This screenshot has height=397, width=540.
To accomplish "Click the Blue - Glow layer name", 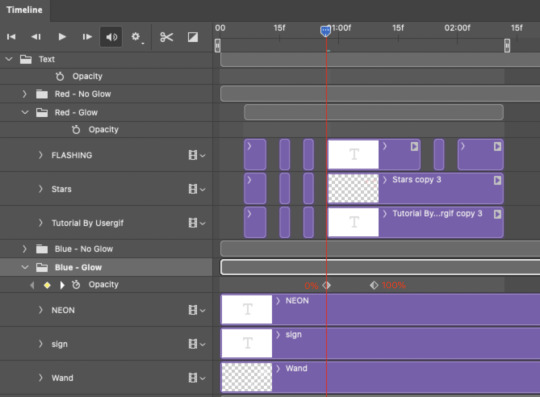I will 78,267.
